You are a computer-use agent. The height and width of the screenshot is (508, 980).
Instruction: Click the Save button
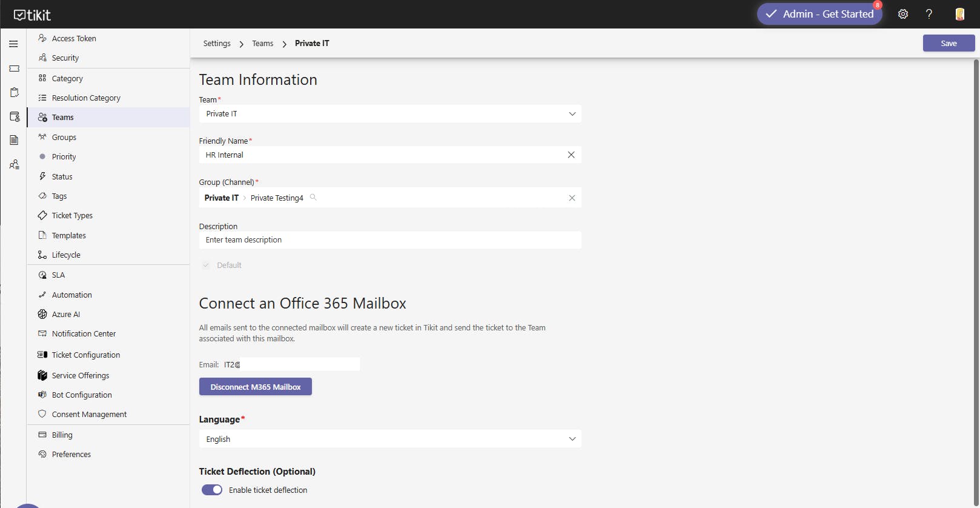point(949,43)
